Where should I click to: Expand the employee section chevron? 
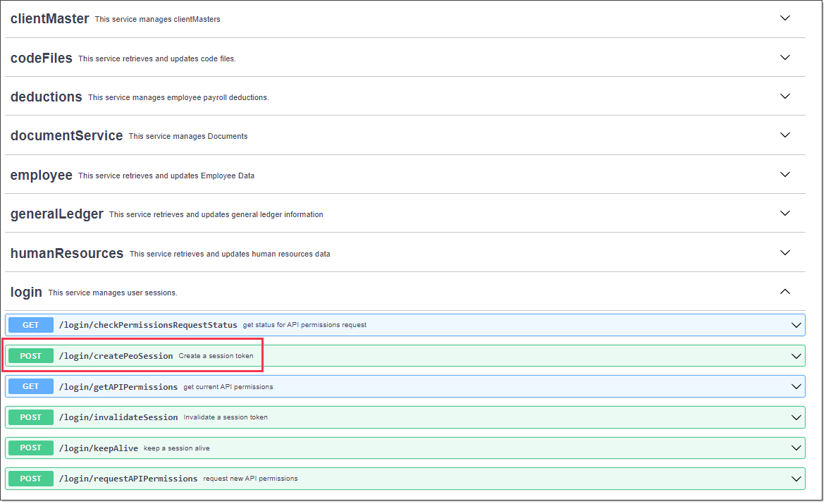[x=785, y=174]
